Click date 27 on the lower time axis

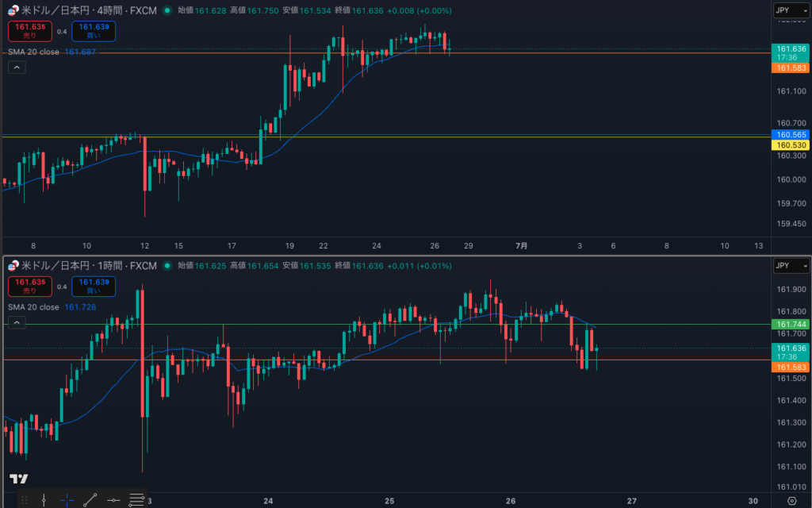632,501
